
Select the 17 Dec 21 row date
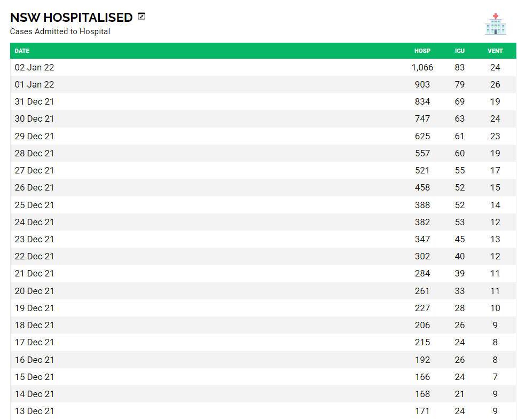(34, 342)
